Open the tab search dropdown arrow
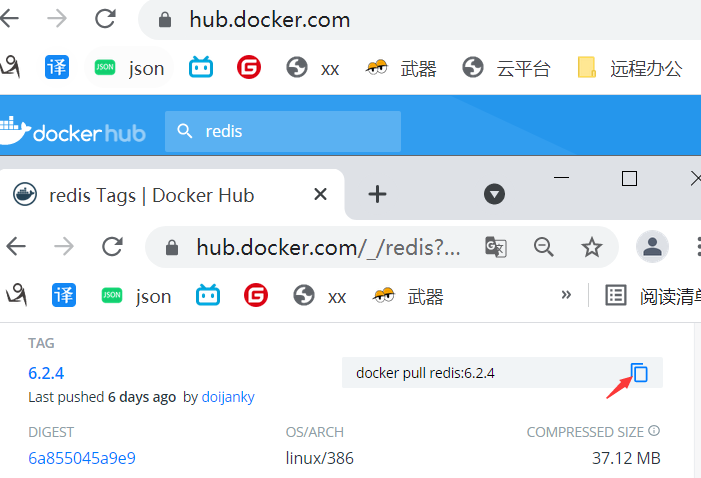The image size is (701, 478). pyautogui.click(x=494, y=195)
